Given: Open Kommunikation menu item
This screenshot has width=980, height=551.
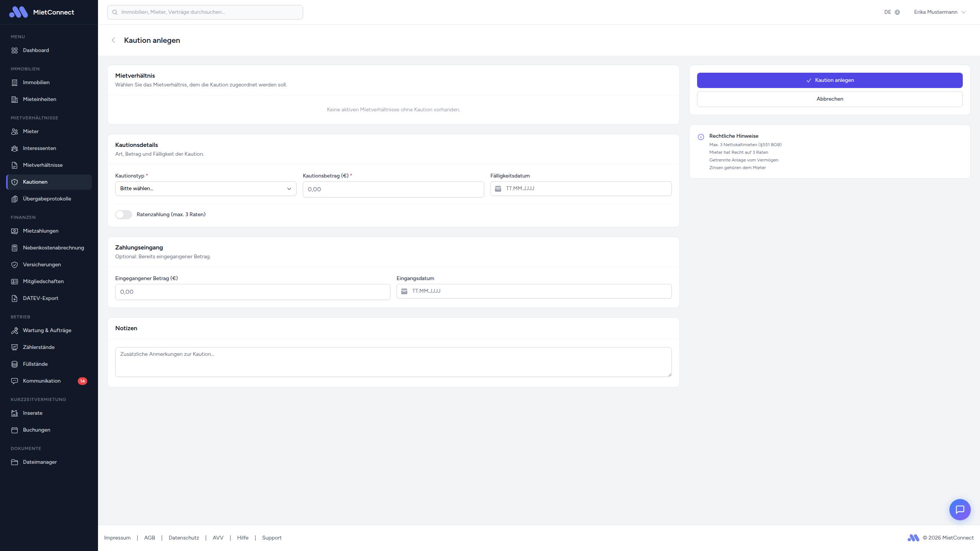Looking at the screenshot, I should (x=42, y=381).
